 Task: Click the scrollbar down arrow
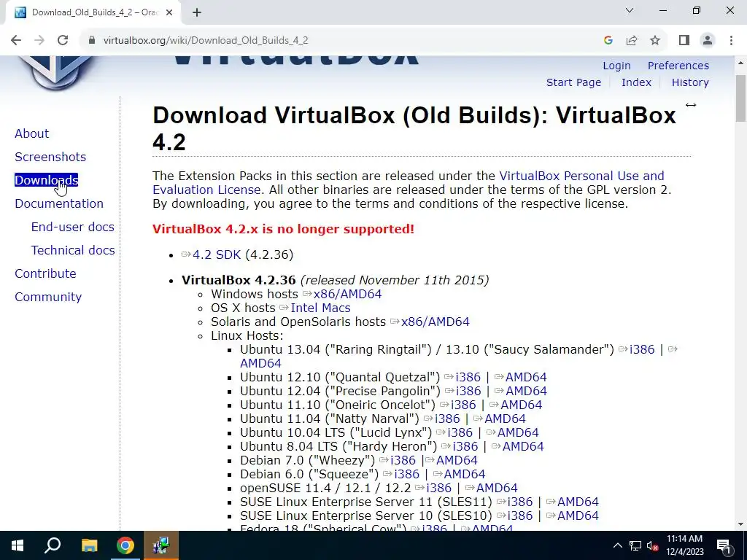click(741, 525)
